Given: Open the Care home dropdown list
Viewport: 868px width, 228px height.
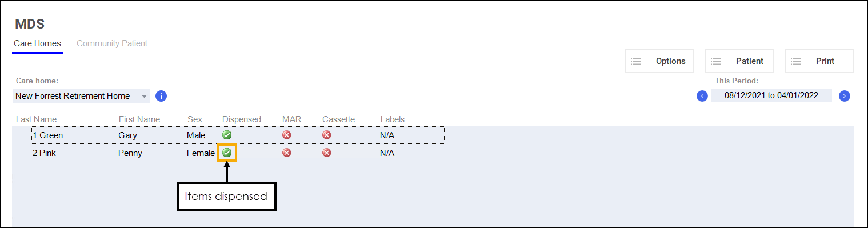Looking at the screenshot, I should point(81,96).
